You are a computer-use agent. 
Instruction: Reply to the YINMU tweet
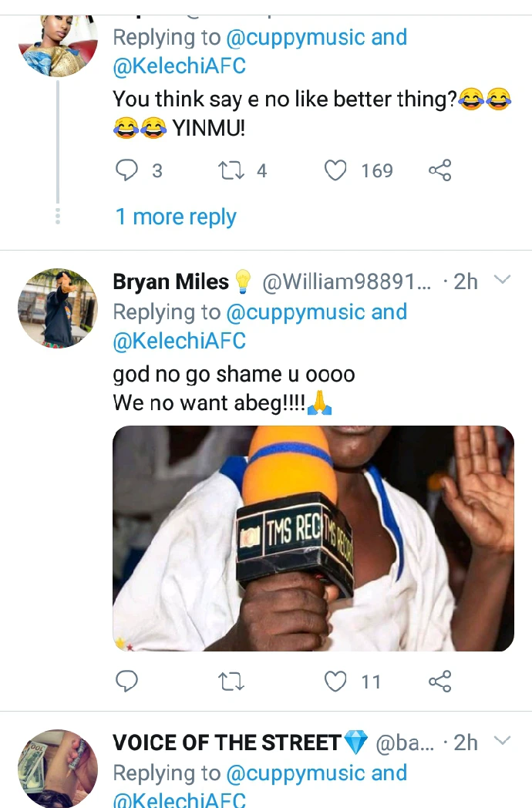[126, 170]
